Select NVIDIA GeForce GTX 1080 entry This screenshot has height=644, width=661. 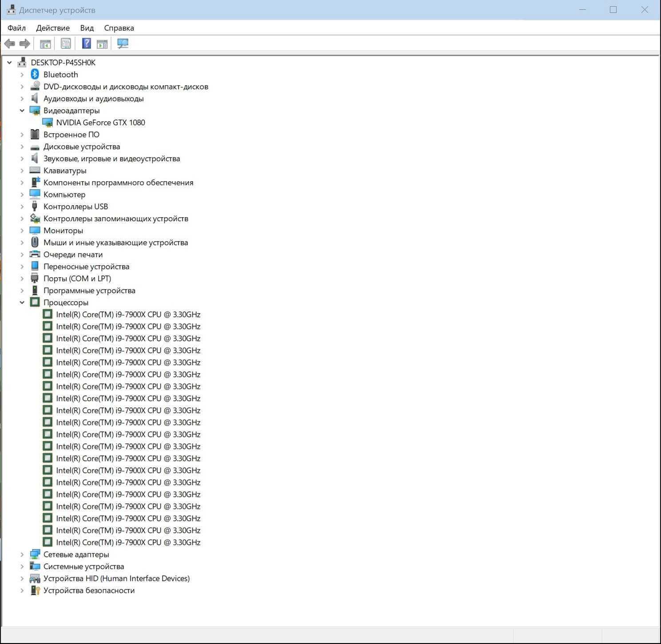click(x=100, y=122)
